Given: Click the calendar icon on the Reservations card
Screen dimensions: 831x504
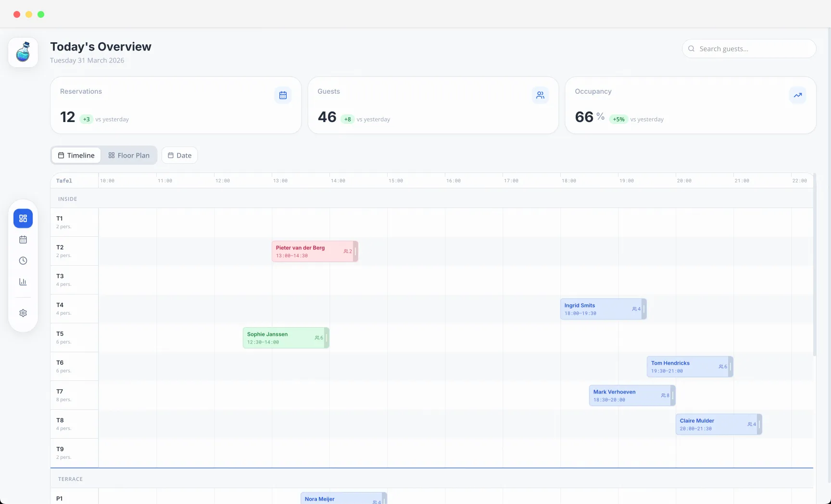Looking at the screenshot, I should (283, 95).
